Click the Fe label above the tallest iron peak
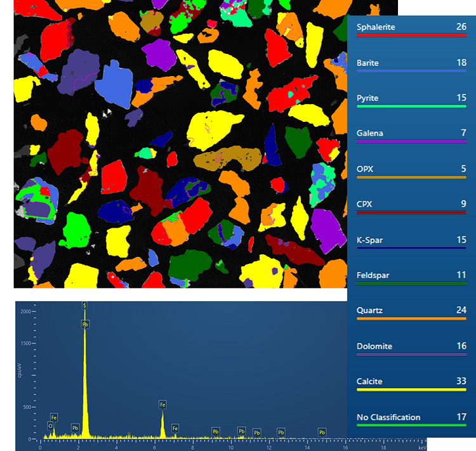Screen dimensions: 476x451 pyautogui.click(x=162, y=404)
